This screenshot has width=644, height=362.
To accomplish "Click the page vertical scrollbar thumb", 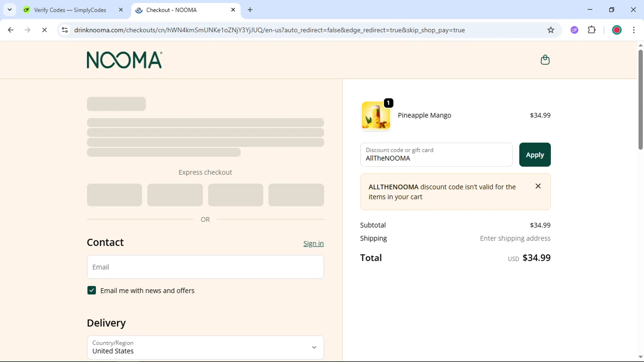I will pos(640,100).
